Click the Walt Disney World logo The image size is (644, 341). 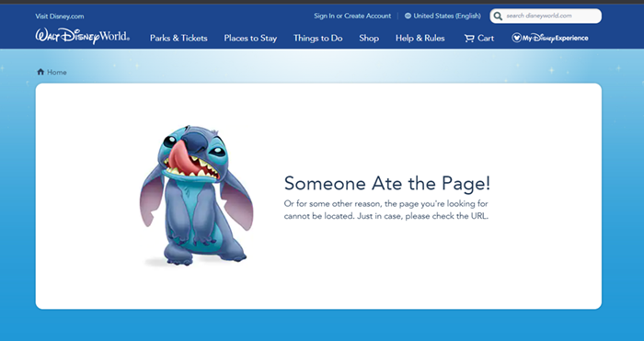pos(83,36)
